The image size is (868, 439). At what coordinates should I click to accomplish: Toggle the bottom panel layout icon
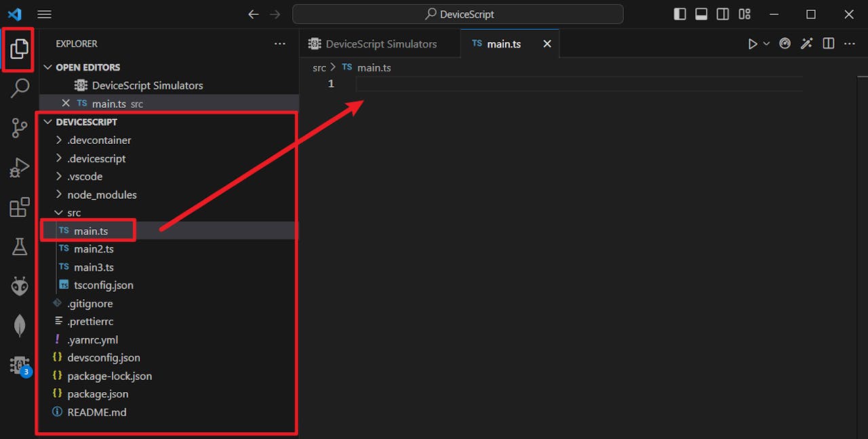702,14
